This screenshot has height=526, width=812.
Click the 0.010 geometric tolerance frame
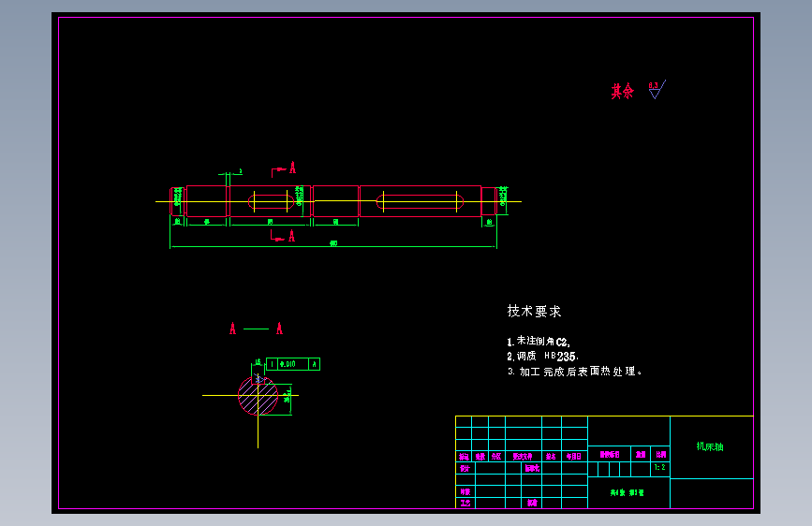[292, 364]
